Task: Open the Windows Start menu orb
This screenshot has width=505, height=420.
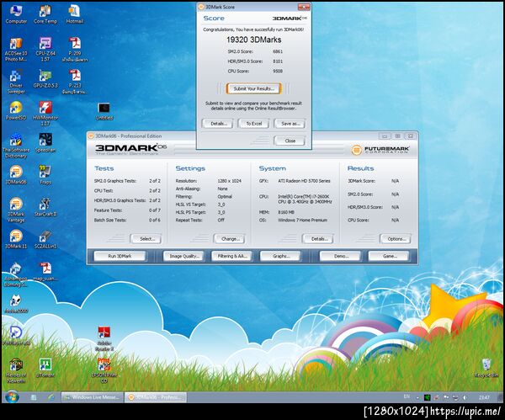Action: pos(12,397)
